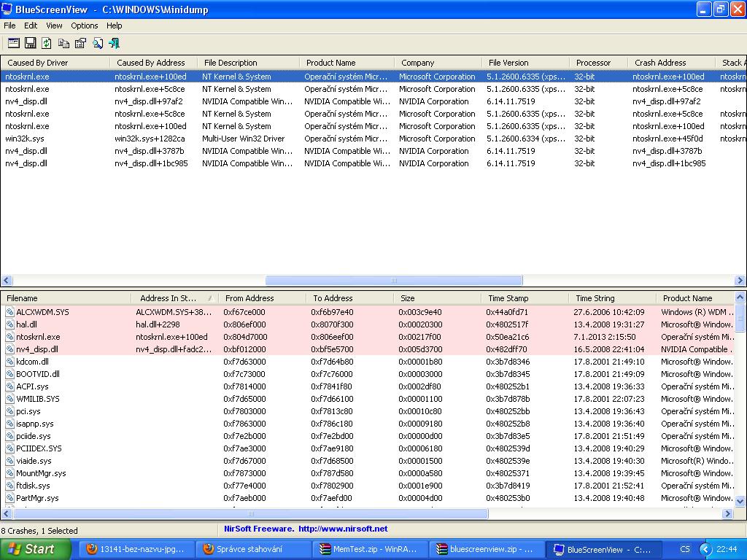Screen dimensions: 747x560
Task: Select crash row nv4_disp.dll+3787b
Action: (x=373, y=151)
